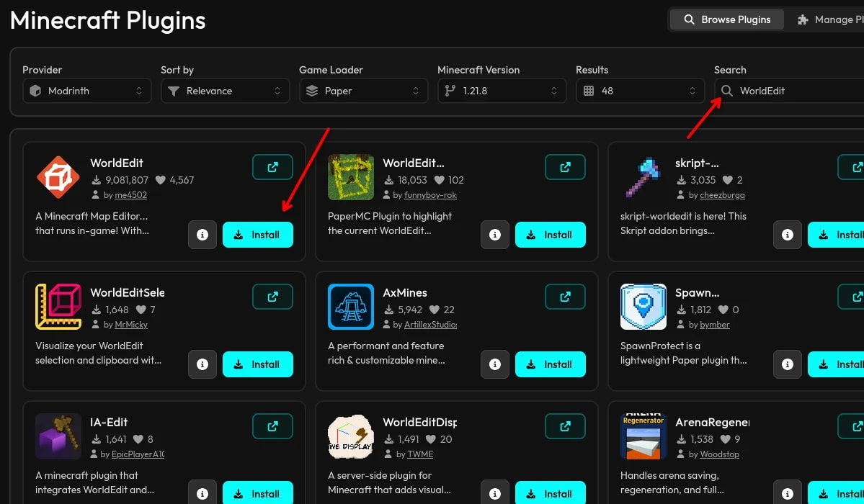Switch to Manage Plugins tab
The width and height of the screenshot is (864, 504).
tap(830, 20)
